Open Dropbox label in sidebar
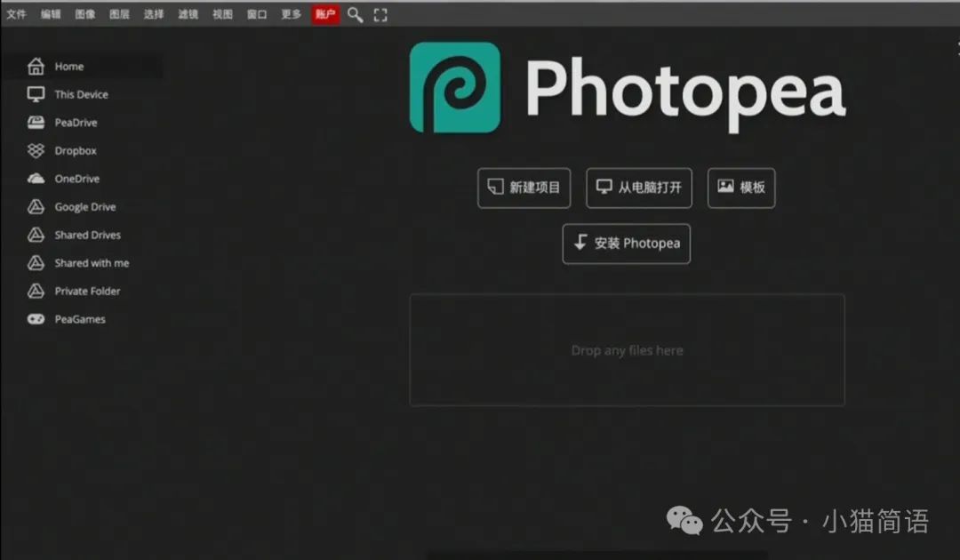Viewport: 960px width, 560px height. [x=76, y=150]
